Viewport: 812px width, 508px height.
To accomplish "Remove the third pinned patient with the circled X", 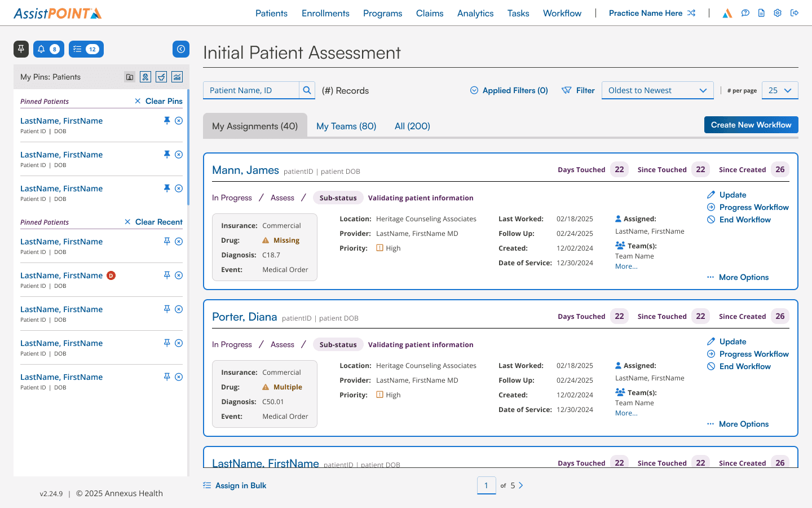I will coord(179,189).
